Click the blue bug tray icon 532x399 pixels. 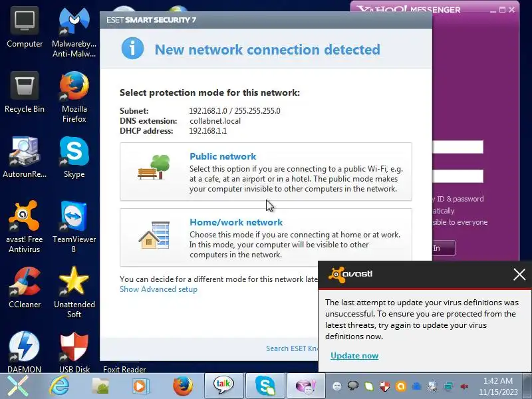point(417,386)
